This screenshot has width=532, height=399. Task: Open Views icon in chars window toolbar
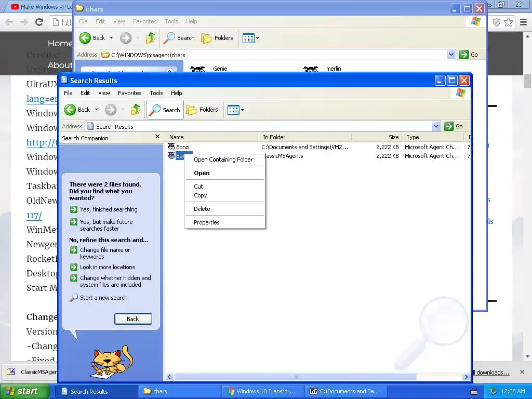248,38
